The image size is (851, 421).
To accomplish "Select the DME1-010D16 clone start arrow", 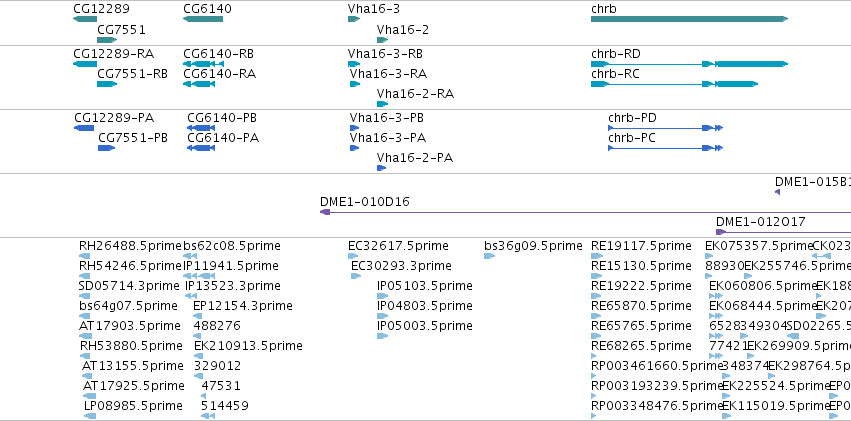I will coord(325,212).
